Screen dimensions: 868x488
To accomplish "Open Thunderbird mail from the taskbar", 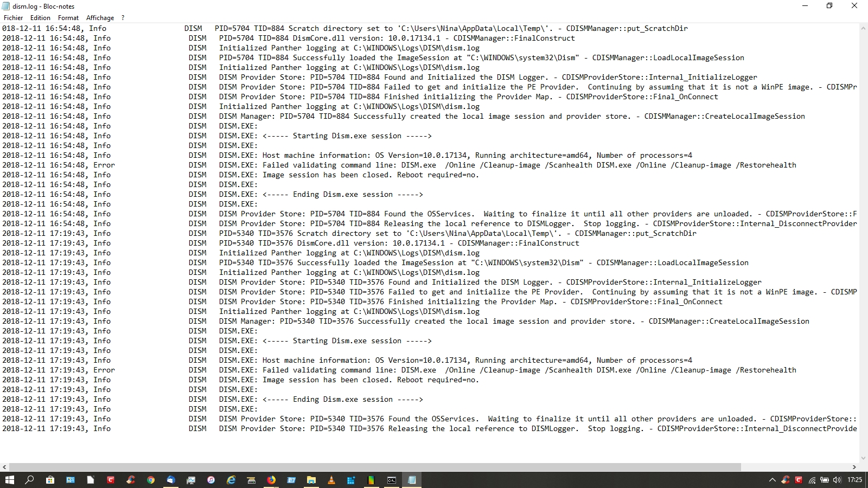I will (x=171, y=480).
